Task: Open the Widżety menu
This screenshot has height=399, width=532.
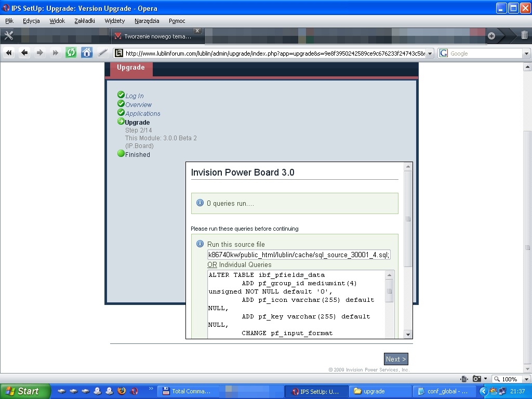Action: 115,21
